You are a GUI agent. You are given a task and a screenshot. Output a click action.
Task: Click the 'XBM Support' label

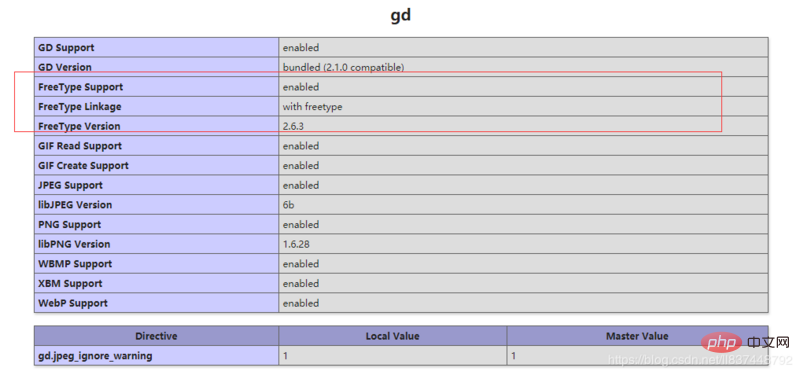coord(70,283)
